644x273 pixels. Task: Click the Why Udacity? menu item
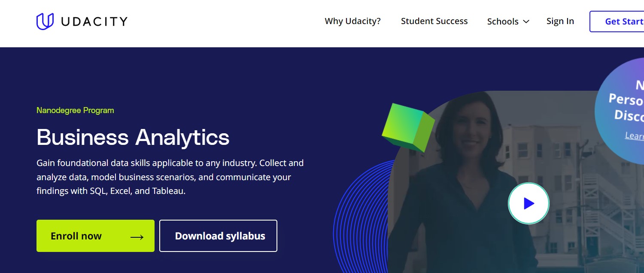point(352,21)
